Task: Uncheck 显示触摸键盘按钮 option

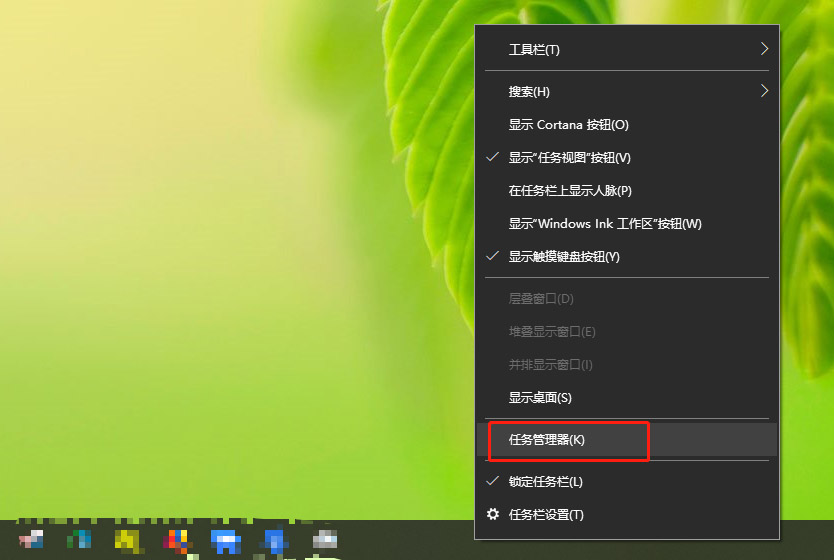Action: (564, 257)
